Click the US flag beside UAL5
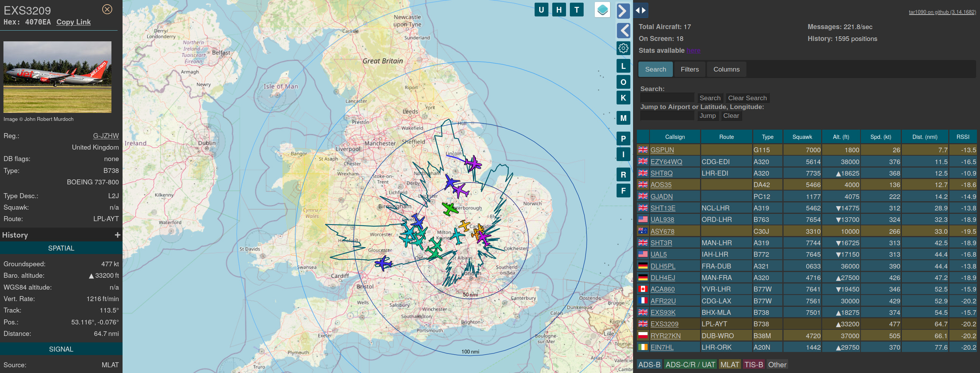 pyautogui.click(x=643, y=254)
